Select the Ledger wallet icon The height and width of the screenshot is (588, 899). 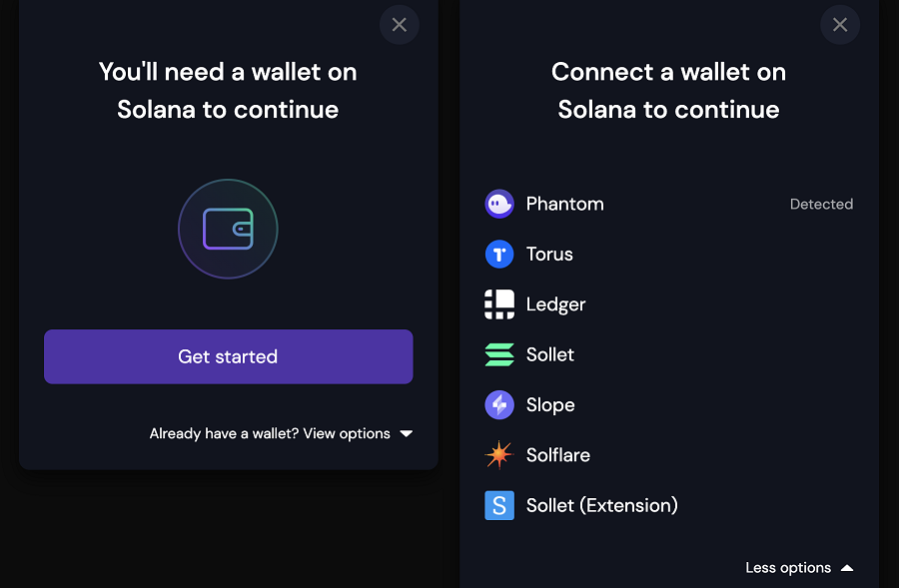point(499,303)
